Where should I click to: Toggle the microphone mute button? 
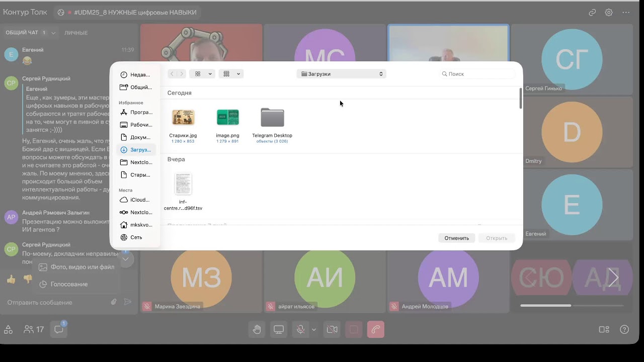[x=300, y=329]
